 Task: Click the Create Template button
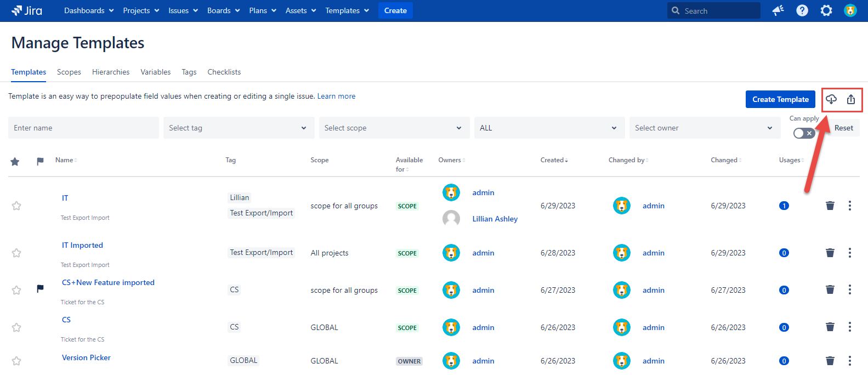pyautogui.click(x=780, y=99)
